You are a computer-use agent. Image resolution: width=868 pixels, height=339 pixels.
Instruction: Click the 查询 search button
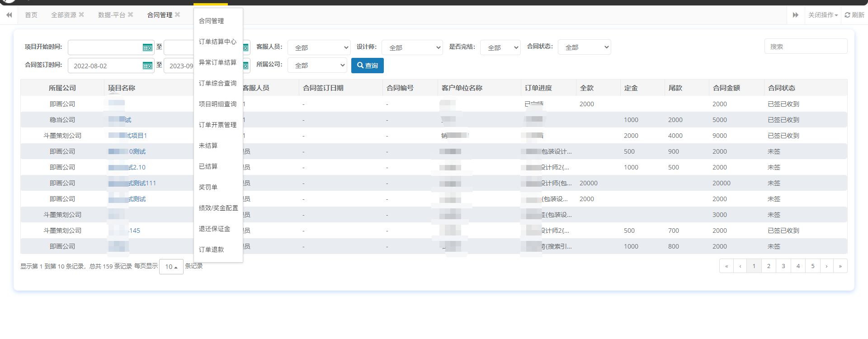(367, 66)
